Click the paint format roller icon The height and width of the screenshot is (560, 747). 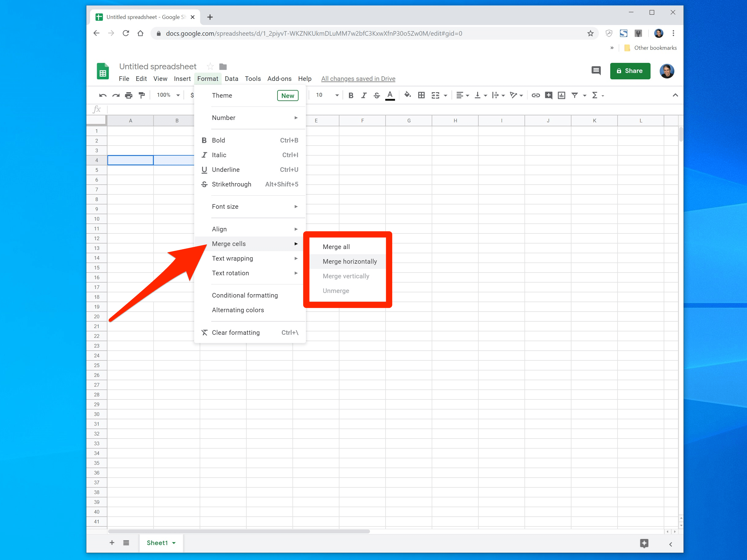tap(142, 96)
